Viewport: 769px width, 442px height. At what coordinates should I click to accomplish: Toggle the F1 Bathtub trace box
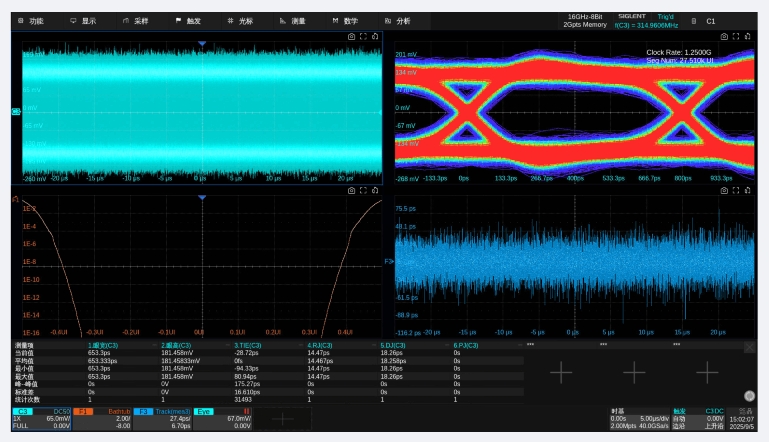click(x=103, y=418)
